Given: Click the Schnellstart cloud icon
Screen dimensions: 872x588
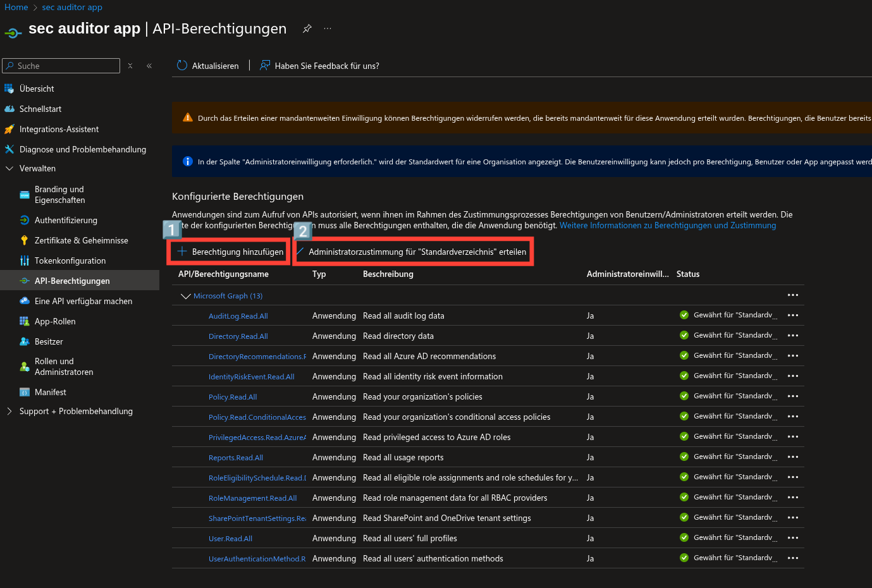Looking at the screenshot, I should 9,109.
